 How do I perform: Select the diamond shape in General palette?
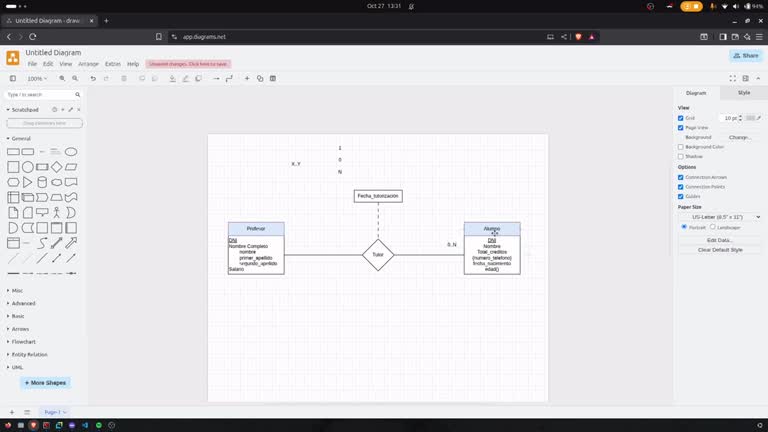point(57,167)
